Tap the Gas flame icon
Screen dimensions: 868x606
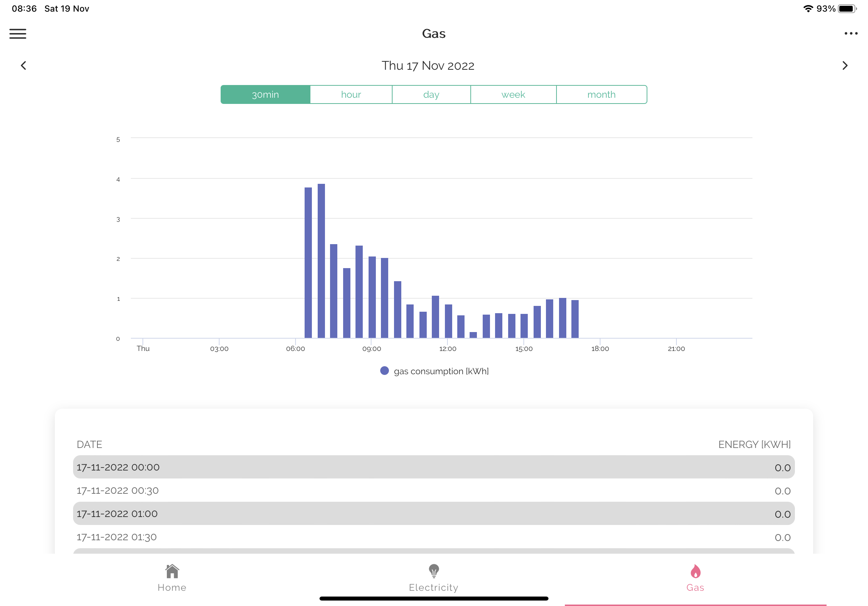coord(695,571)
